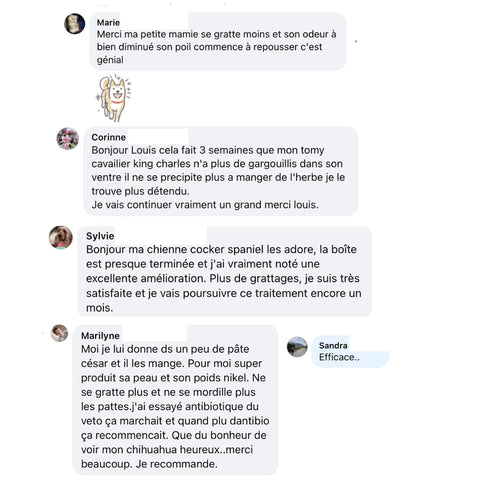Open the profile link named Marie

tap(108, 22)
